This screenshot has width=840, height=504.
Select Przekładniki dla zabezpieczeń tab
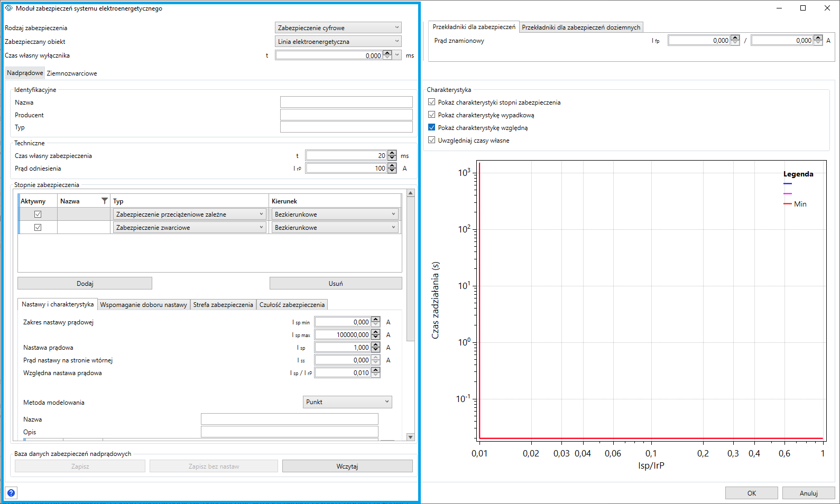point(474,27)
